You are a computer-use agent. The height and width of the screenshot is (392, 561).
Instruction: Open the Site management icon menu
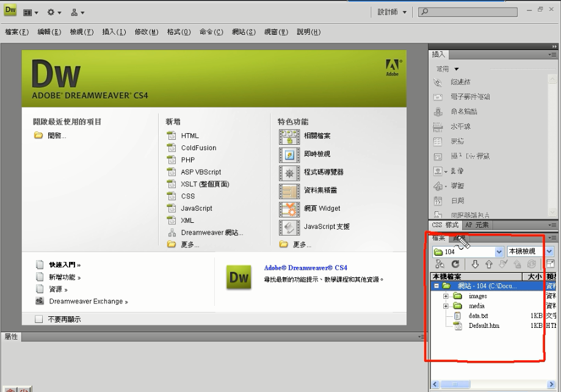click(x=78, y=13)
